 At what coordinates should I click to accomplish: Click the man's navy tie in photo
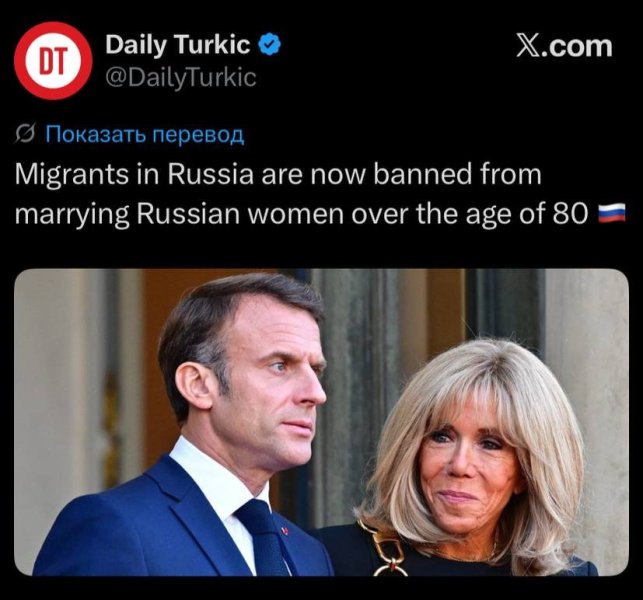tap(264, 537)
